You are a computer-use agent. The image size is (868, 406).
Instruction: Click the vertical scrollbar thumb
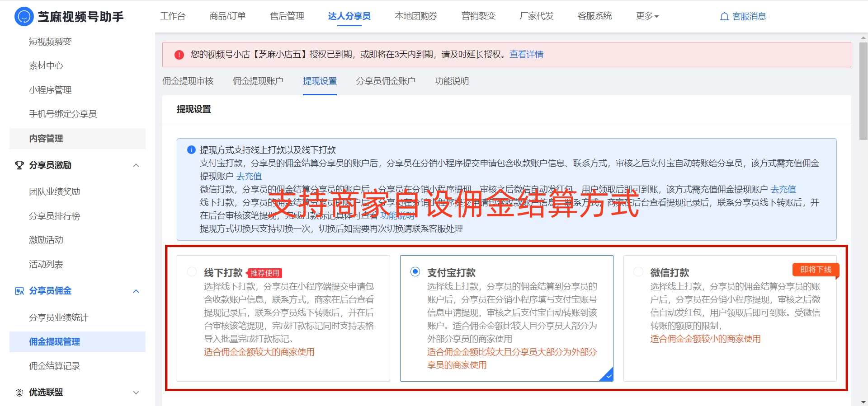tap(863, 91)
